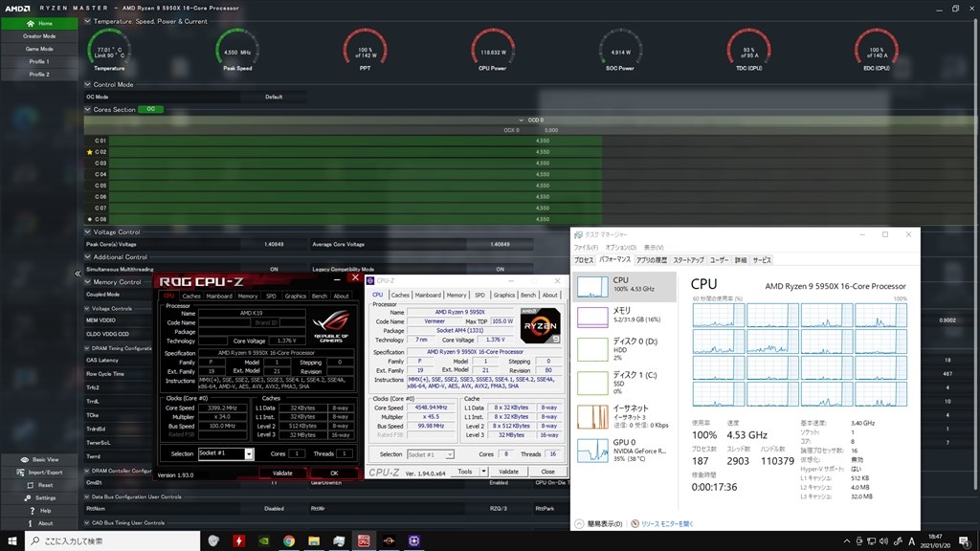Click the Temperature gauge in Ryzen Master

click(x=109, y=50)
